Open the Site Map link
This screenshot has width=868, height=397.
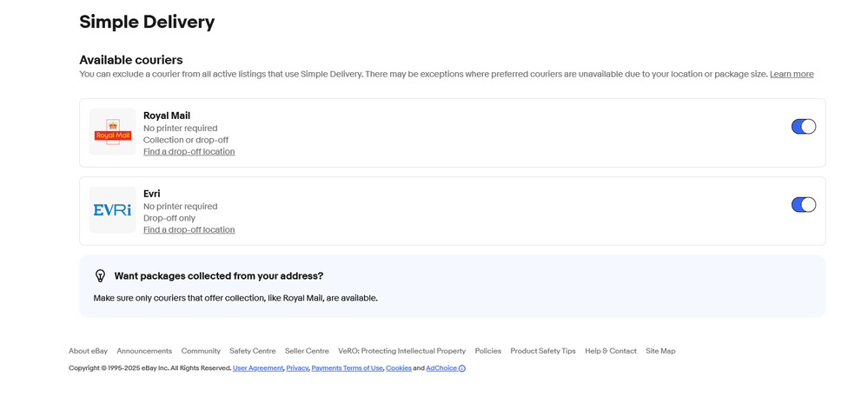660,351
